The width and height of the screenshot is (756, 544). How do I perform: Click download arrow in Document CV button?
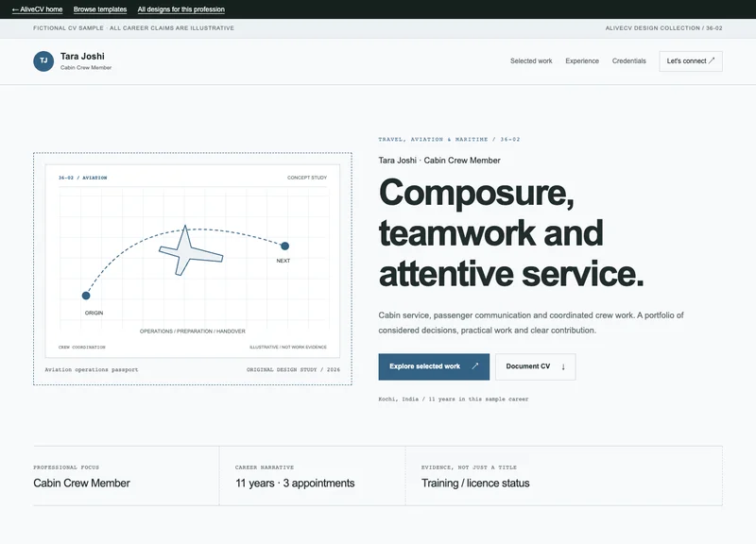(x=563, y=366)
